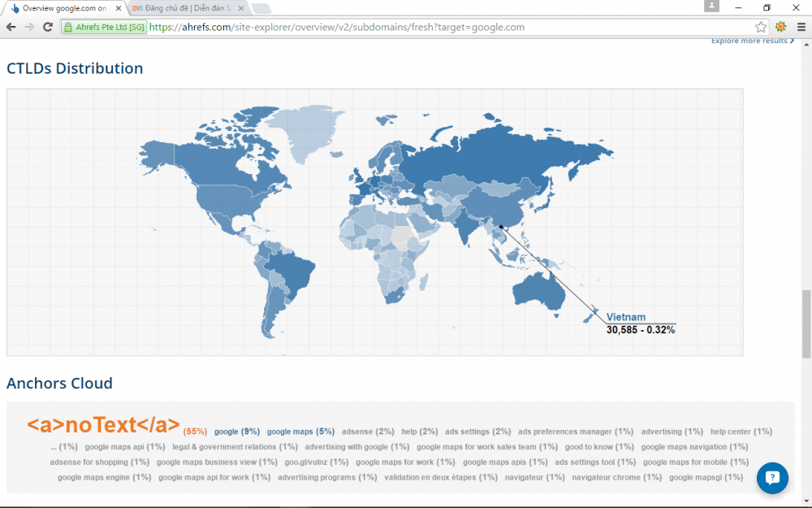Select 'navigateur chrome (1%)' anchor
This screenshot has width=812, height=508.
(617, 477)
